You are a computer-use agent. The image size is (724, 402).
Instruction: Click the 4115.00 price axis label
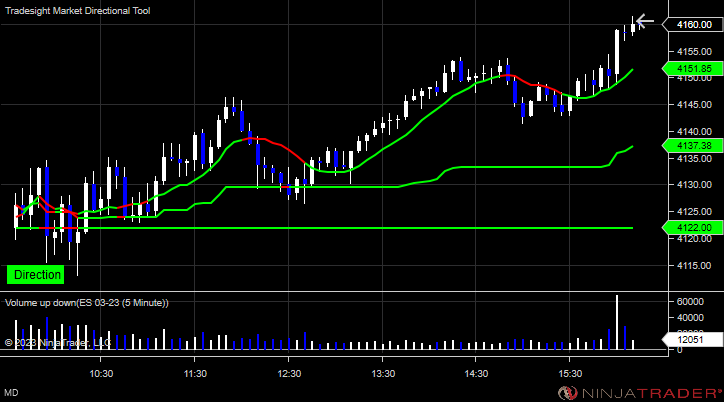694,265
